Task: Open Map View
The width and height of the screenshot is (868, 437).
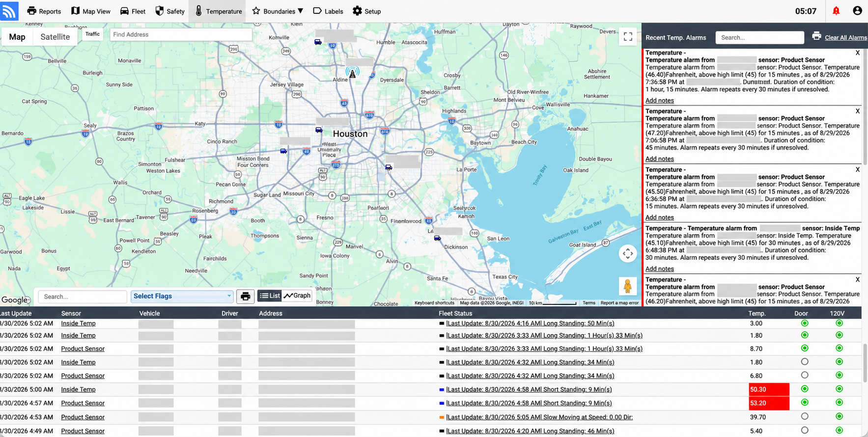Action: (x=91, y=11)
